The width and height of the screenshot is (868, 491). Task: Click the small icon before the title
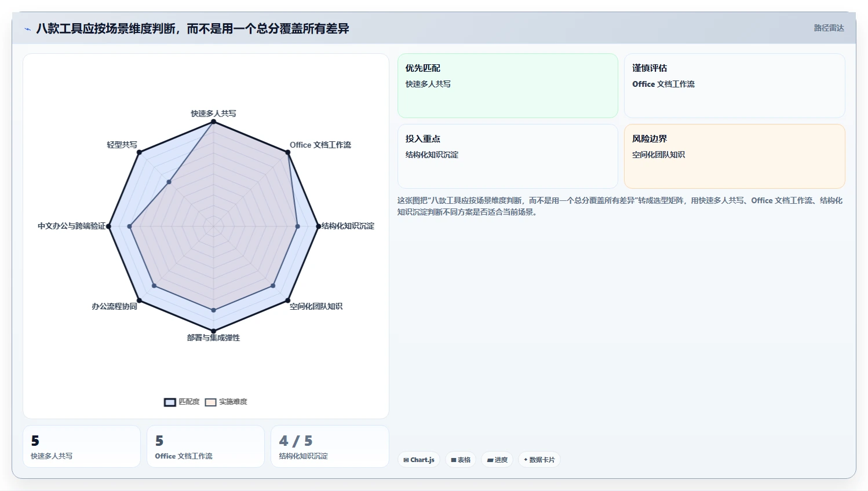[27, 29]
